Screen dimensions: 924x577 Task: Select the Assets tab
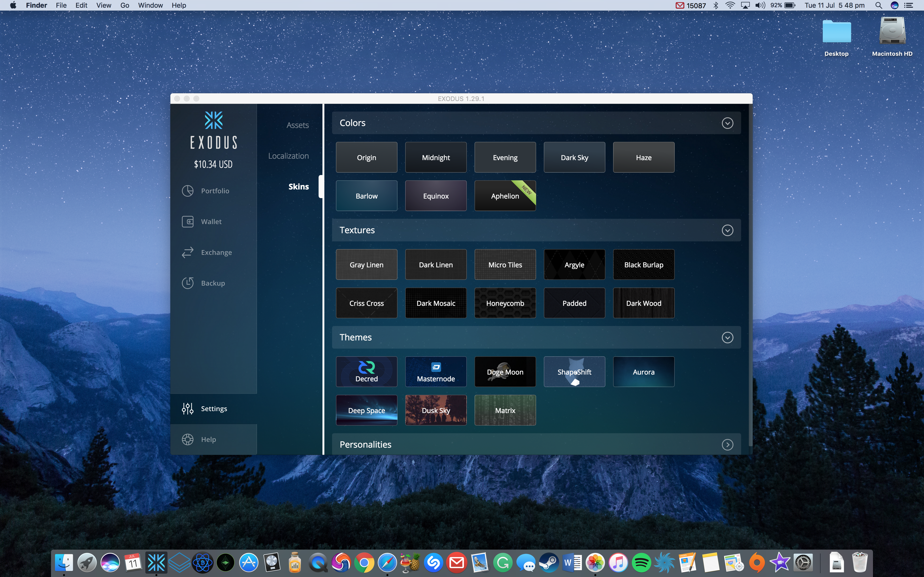[x=297, y=125]
